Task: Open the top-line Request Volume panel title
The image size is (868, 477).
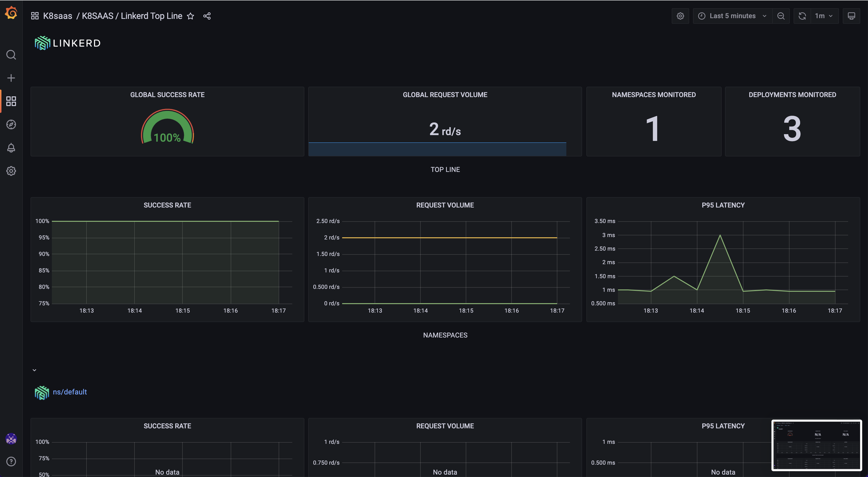Action: [445, 205]
